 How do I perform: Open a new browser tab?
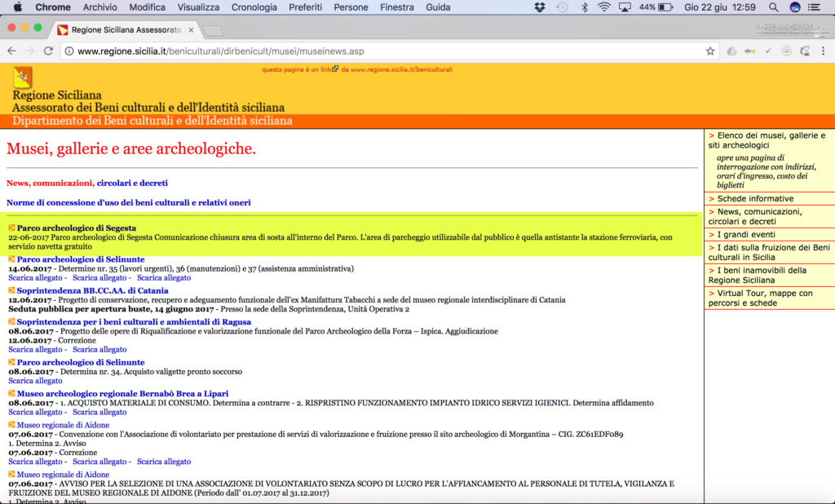point(213,30)
